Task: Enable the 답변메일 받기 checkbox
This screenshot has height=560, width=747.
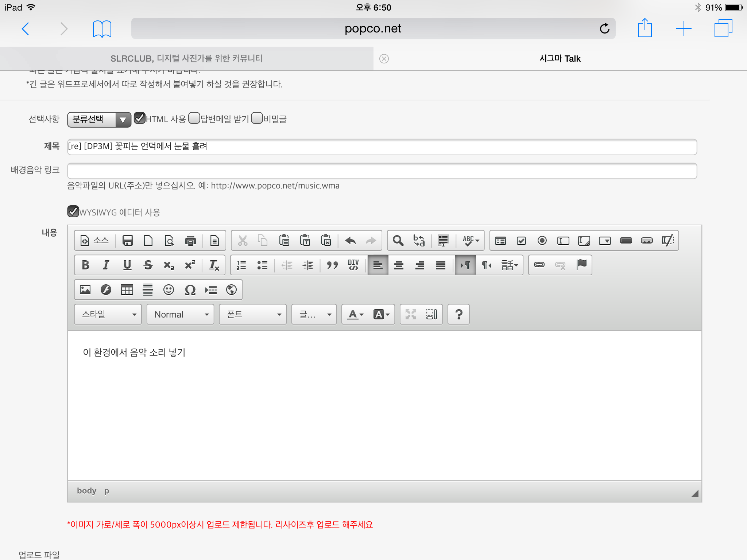Action: pyautogui.click(x=194, y=118)
